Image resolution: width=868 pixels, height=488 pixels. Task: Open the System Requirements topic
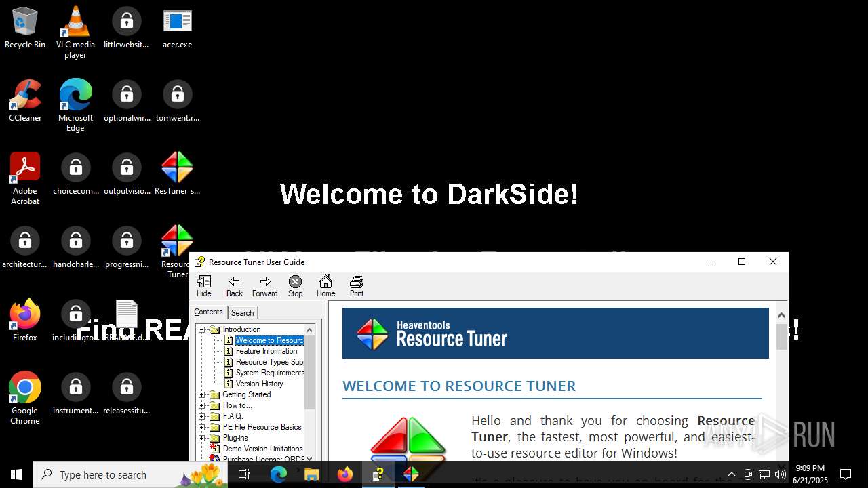[x=269, y=373]
